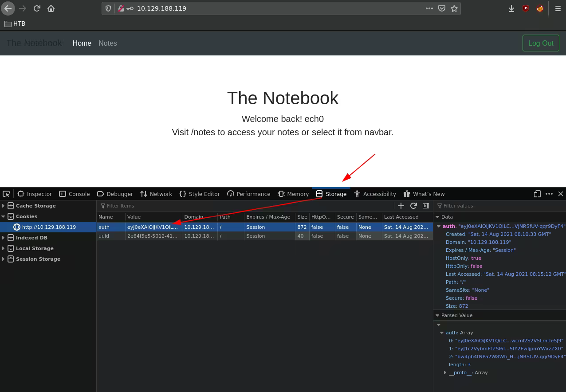Switch to the Network tab
566x392 pixels.
point(156,194)
